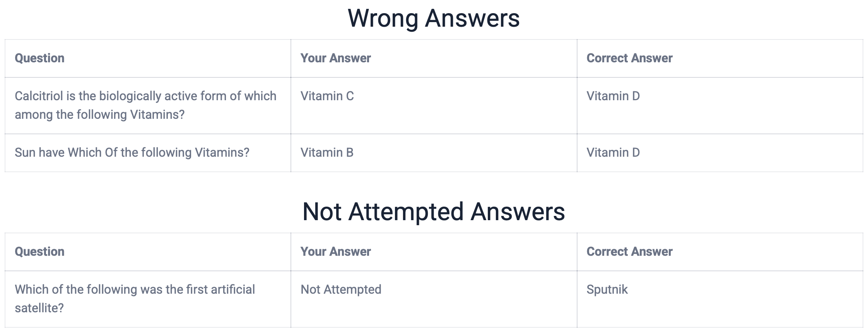Screen dimensions: 868x332
Task: Select the "Not Attempted" answer cell
Action: 341,289
